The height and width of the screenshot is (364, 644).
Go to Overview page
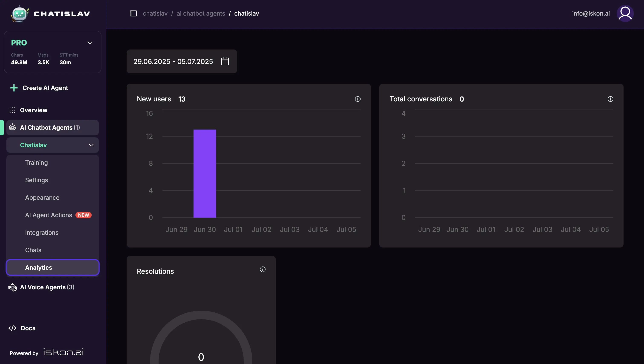(x=33, y=110)
